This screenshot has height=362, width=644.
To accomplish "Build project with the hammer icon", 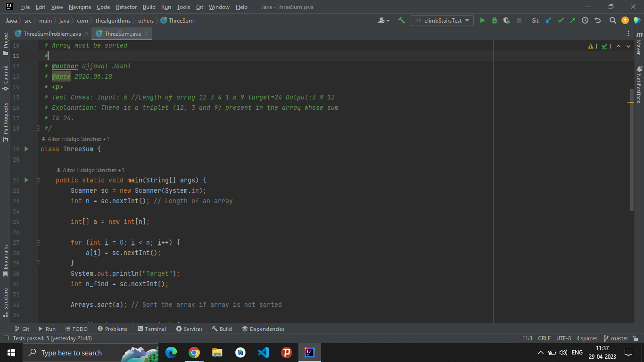I will point(402,20).
